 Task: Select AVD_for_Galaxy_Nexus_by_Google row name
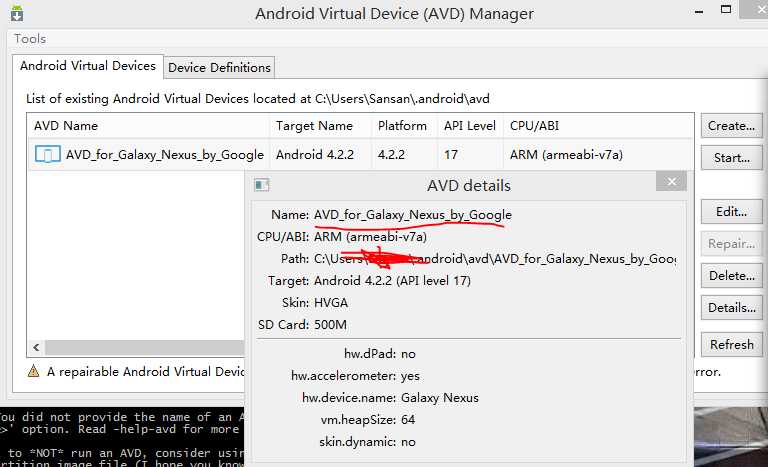click(165, 155)
